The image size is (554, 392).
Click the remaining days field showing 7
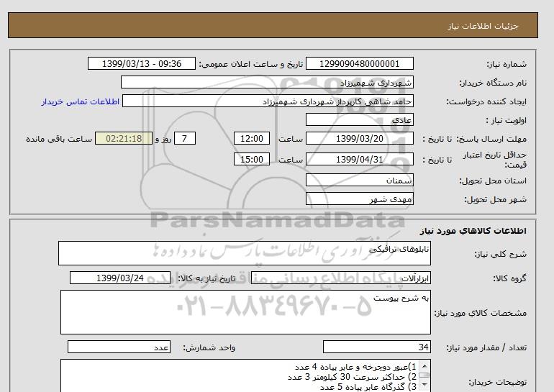[x=184, y=138]
